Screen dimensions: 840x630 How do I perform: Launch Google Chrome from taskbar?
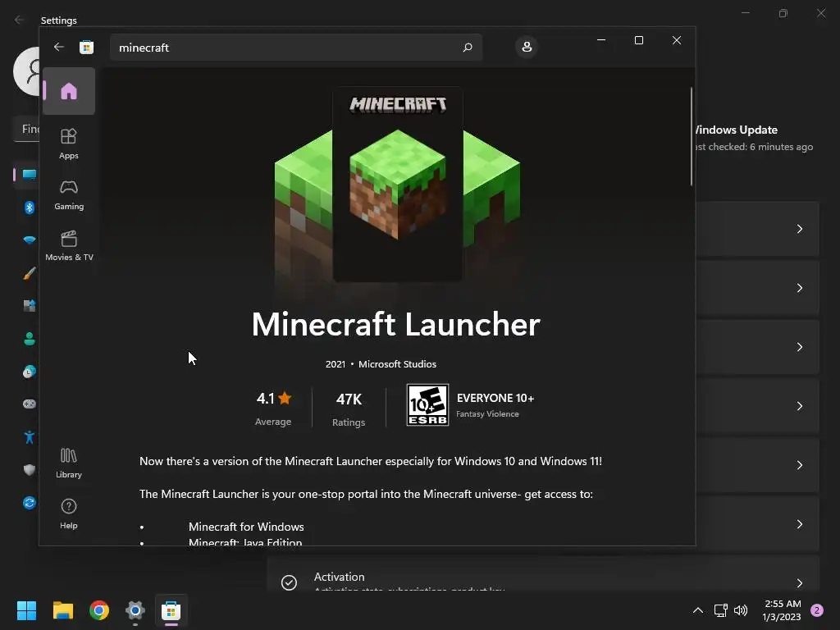[x=99, y=610]
